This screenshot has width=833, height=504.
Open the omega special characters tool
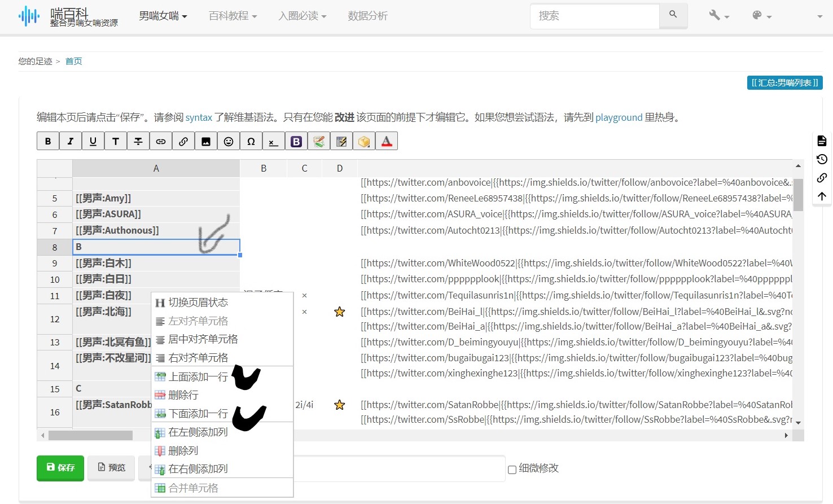[251, 141]
